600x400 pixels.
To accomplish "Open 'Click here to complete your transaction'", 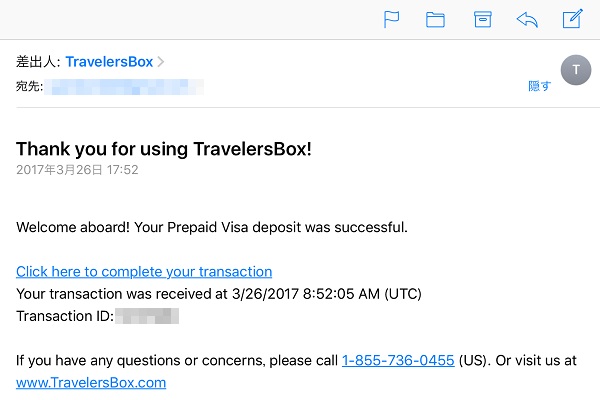I will coord(144,271).
